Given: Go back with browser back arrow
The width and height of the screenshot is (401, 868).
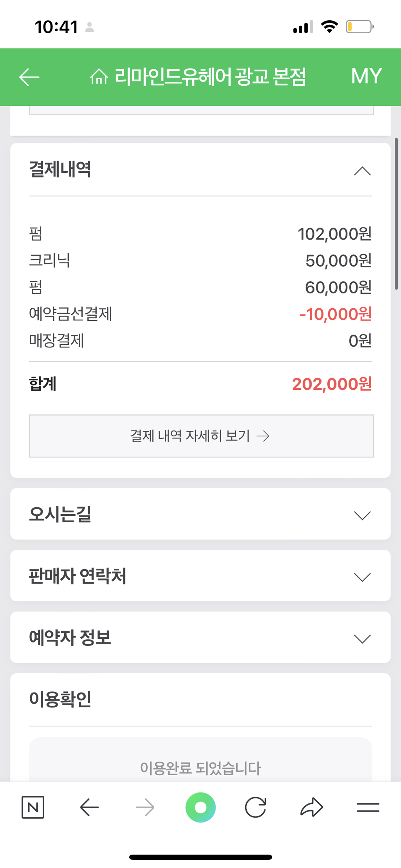Looking at the screenshot, I should [89, 807].
